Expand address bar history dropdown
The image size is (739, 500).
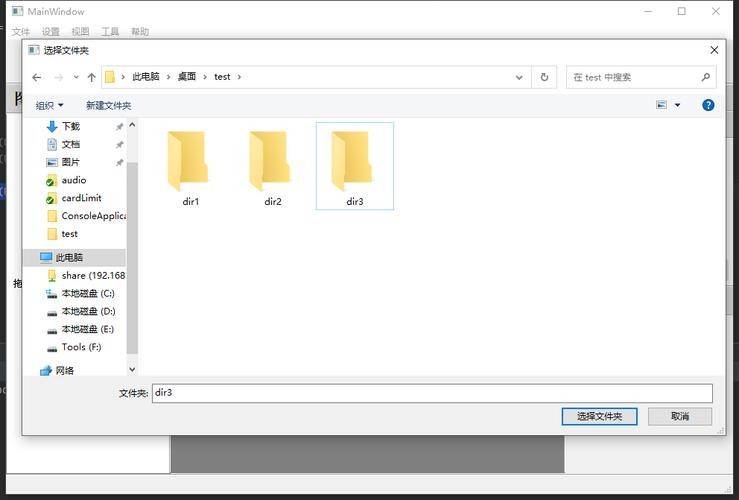[x=519, y=77]
